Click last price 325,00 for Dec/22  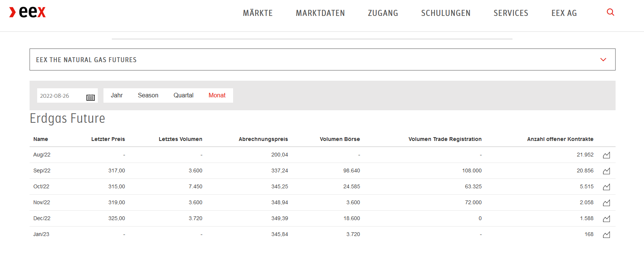point(117,218)
